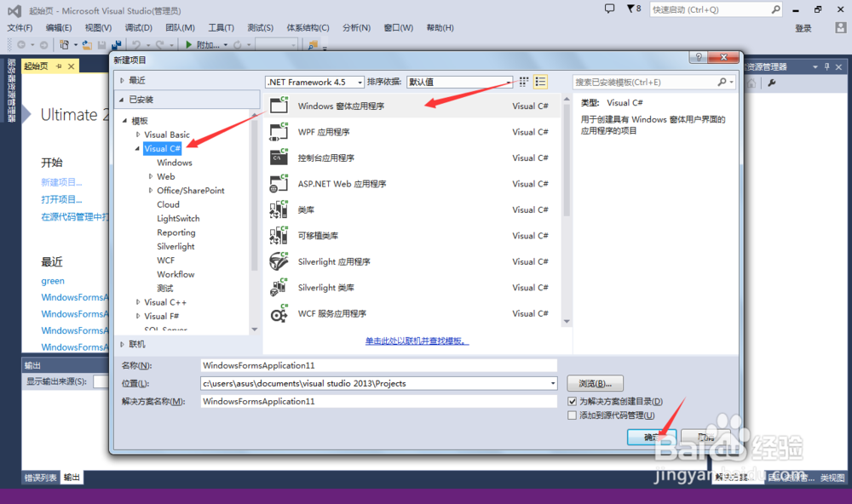Click the 浏览(B)... button
The width and height of the screenshot is (852, 504).
point(595,383)
